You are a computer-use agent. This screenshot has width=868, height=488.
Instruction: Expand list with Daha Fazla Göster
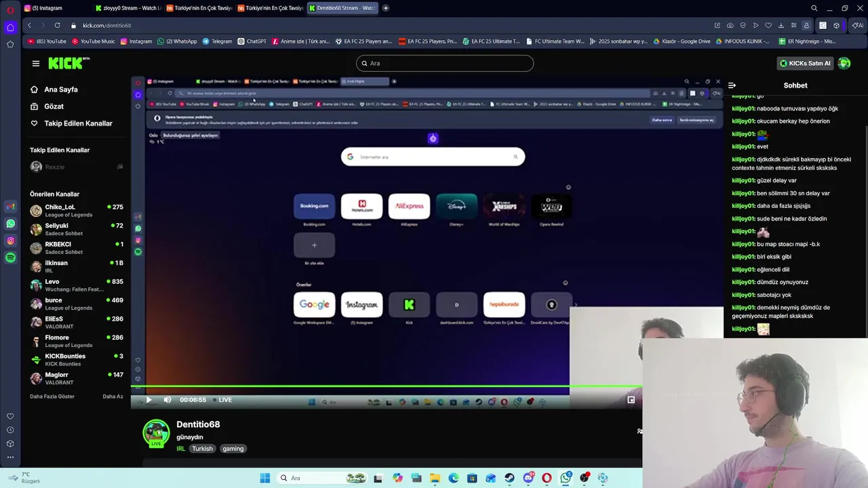pyautogui.click(x=52, y=396)
